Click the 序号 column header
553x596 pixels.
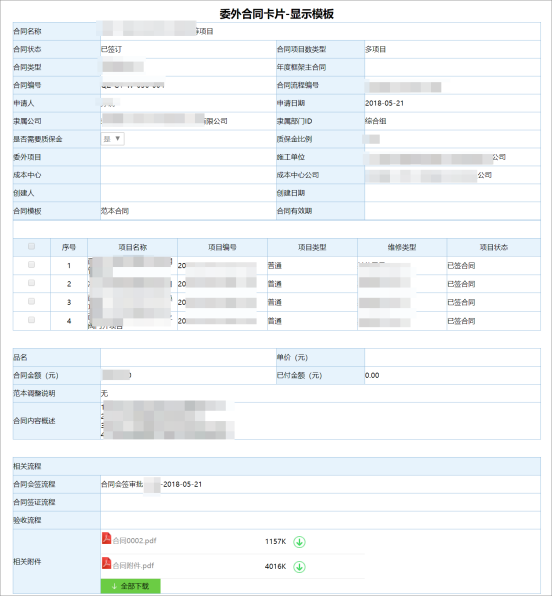(x=69, y=247)
